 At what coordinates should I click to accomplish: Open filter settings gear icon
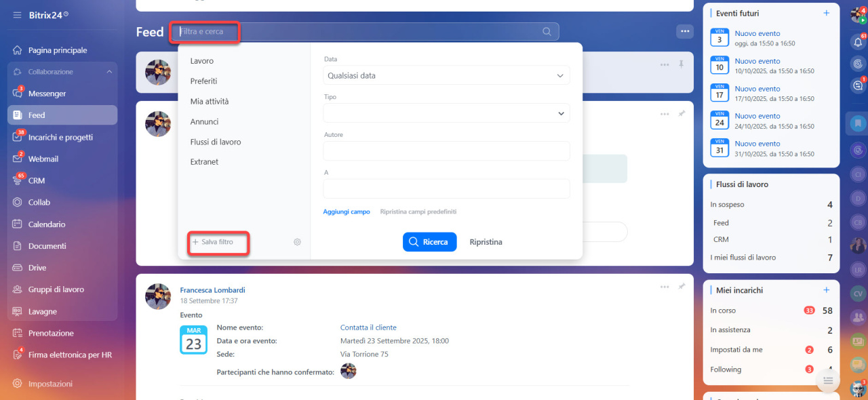point(297,242)
